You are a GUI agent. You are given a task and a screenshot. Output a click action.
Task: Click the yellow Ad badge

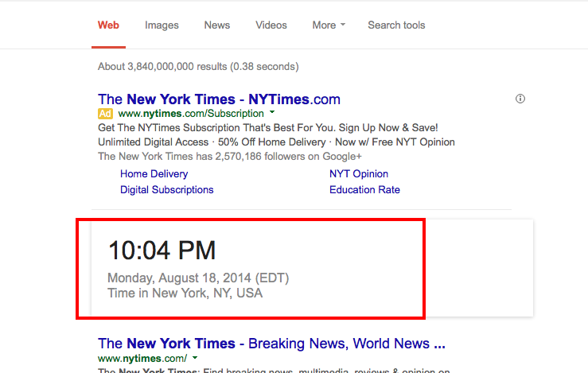coord(105,113)
